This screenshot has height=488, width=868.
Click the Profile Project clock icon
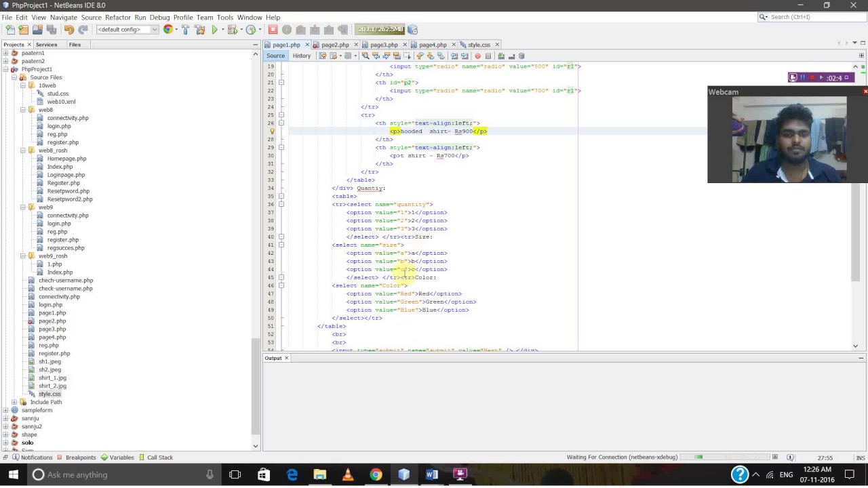pos(250,30)
